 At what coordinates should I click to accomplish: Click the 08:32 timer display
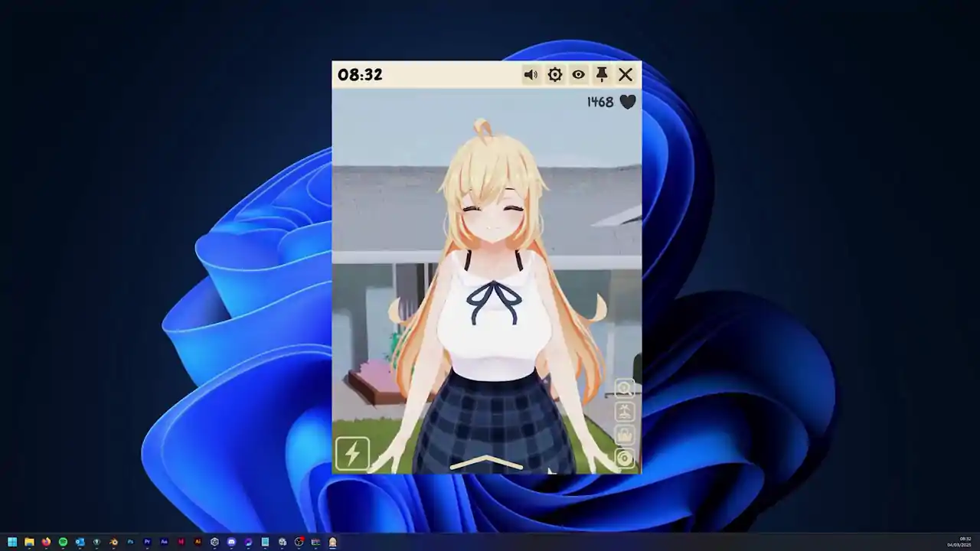(x=360, y=74)
